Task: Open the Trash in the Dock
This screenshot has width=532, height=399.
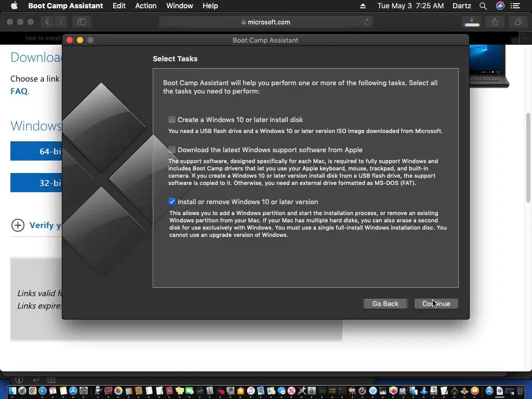Action: click(x=520, y=391)
